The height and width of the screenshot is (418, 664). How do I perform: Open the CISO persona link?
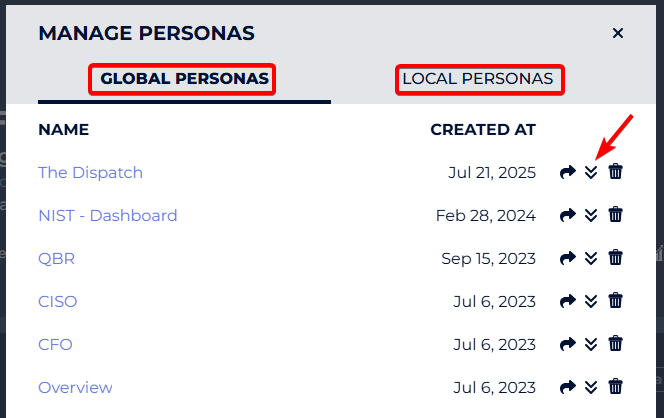click(x=58, y=302)
